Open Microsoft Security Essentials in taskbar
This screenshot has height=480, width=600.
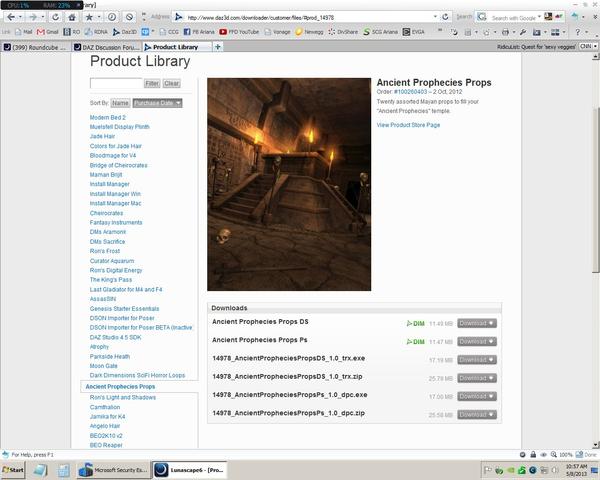(112, 470)
